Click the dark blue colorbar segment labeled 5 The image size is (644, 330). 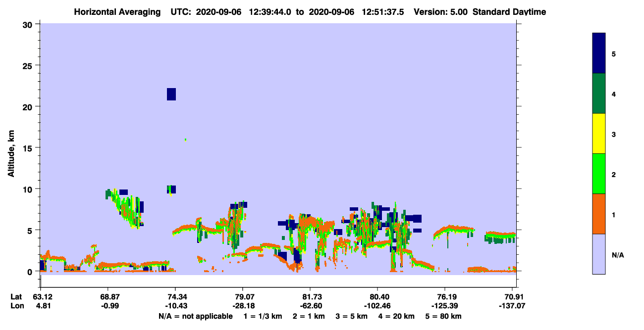point(599,53)
